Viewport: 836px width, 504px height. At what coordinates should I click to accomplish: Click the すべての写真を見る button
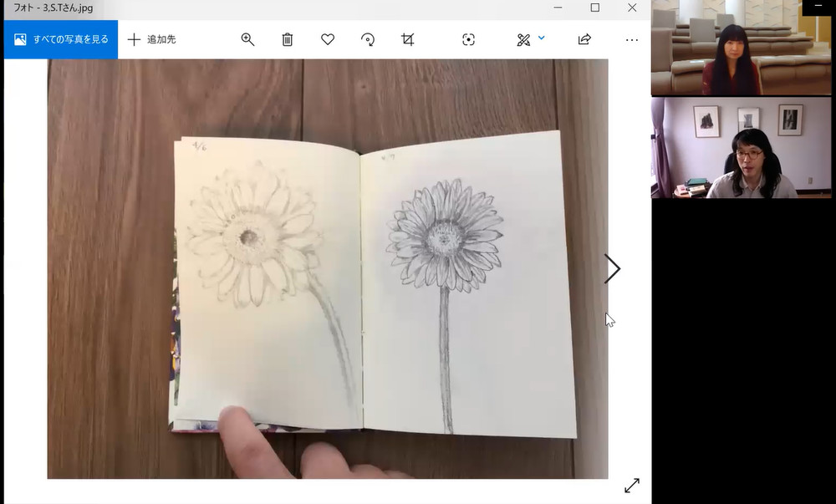pos(60,39)
